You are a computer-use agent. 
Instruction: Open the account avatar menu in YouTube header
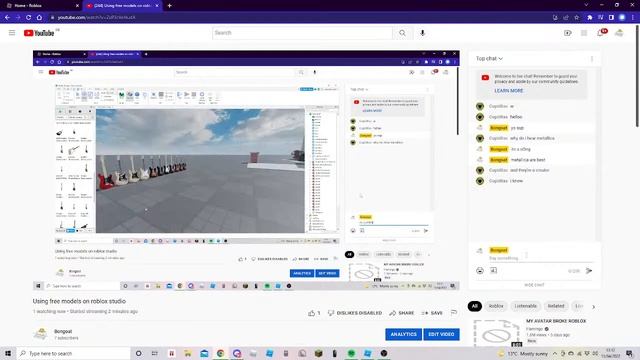coord(619,33)
